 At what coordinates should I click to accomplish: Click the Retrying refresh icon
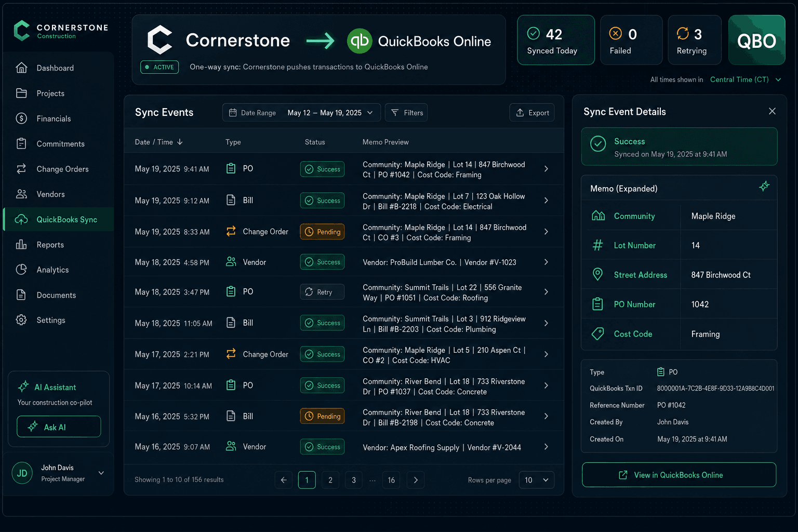(683, 34)
